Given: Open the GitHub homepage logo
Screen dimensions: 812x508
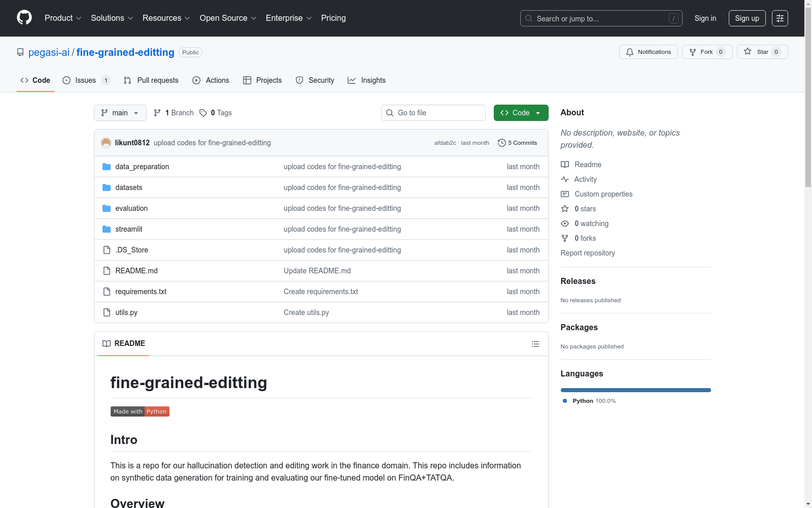Looking at the screenshot, I should tap(24, 18).
